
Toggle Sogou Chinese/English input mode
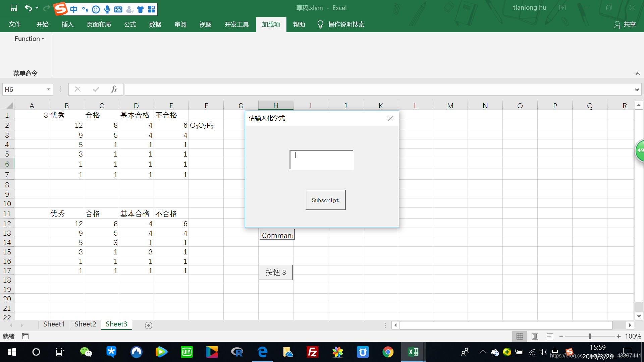click(74, 9)
